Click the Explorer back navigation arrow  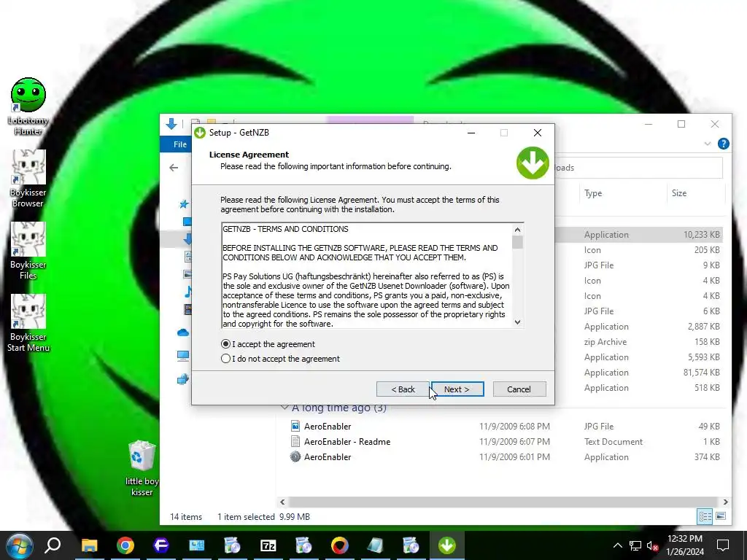coord(174,168)
